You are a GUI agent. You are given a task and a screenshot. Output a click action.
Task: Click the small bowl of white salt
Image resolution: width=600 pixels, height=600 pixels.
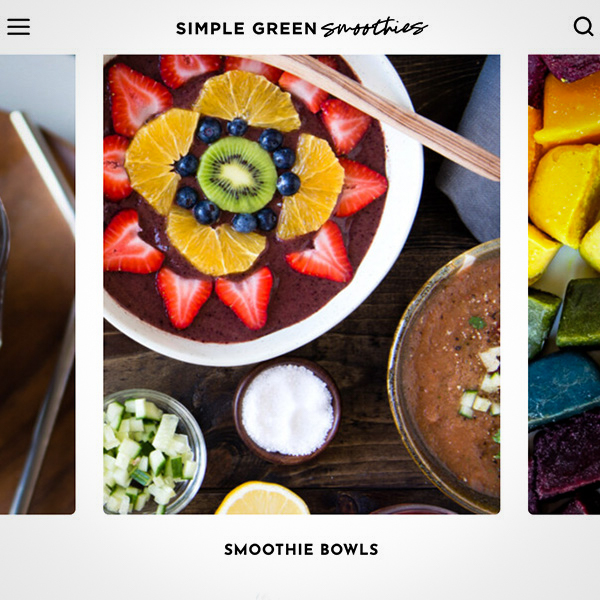pos(287,411)
